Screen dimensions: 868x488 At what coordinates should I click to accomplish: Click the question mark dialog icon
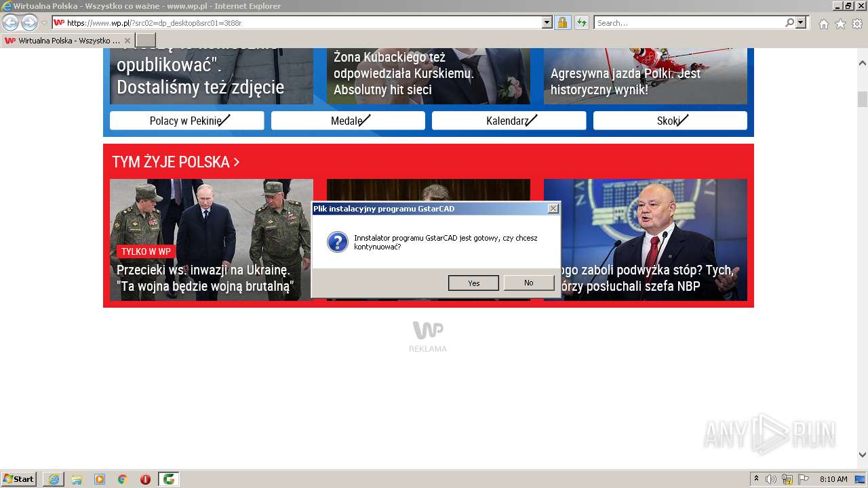[338, 242]
